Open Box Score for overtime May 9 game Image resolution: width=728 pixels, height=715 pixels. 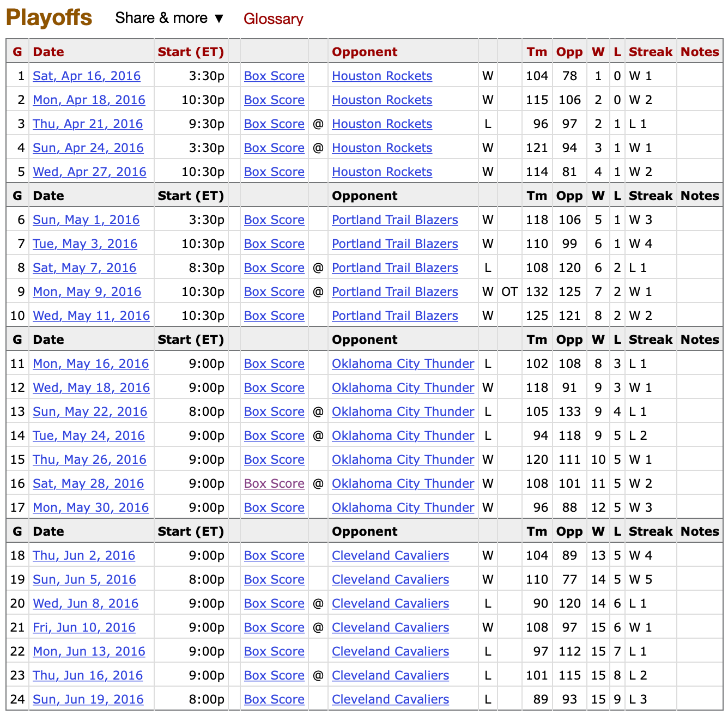tap(274, 292)
